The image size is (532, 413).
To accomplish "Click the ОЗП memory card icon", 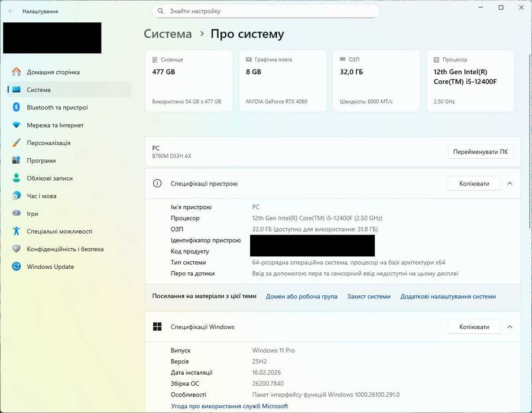I will pos(343,59).
